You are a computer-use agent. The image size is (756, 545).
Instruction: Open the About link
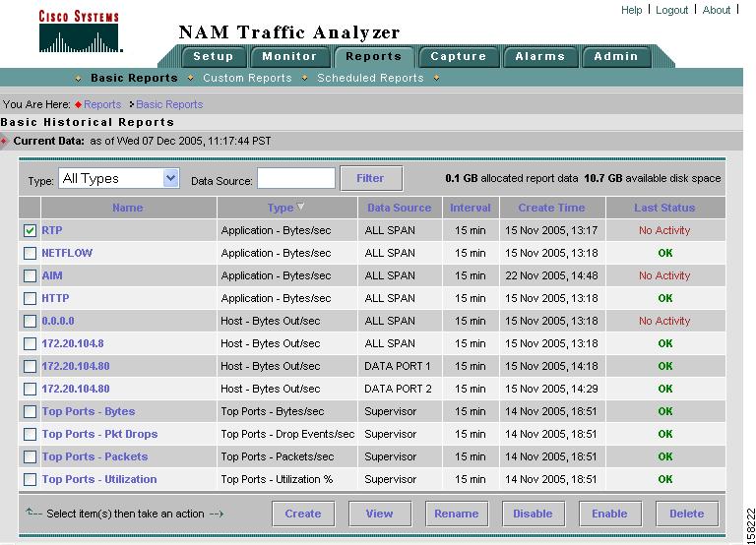coord(716,10)
